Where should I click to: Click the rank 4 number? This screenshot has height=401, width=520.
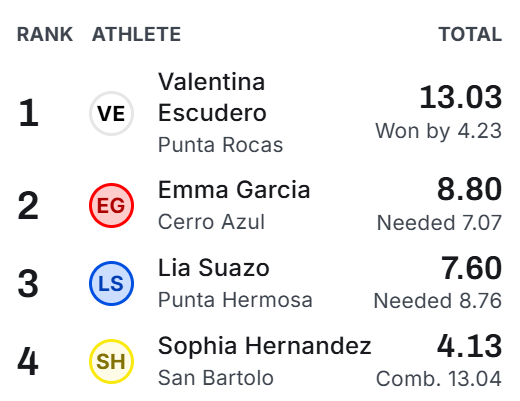point(28,361)
